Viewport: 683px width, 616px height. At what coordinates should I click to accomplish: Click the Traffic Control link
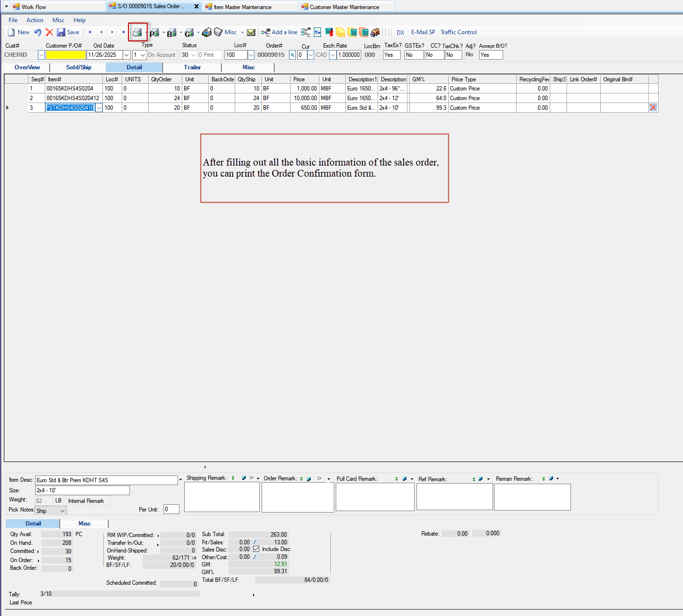[458, 32]
